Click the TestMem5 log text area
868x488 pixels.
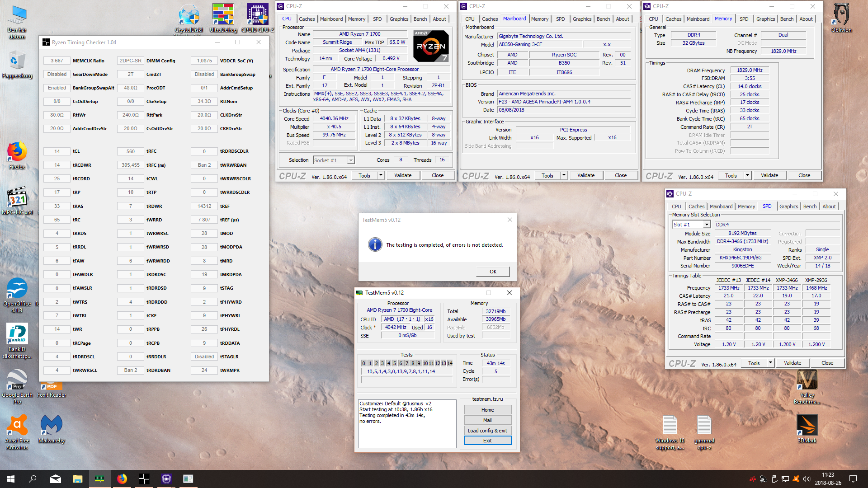click(407, 423)
